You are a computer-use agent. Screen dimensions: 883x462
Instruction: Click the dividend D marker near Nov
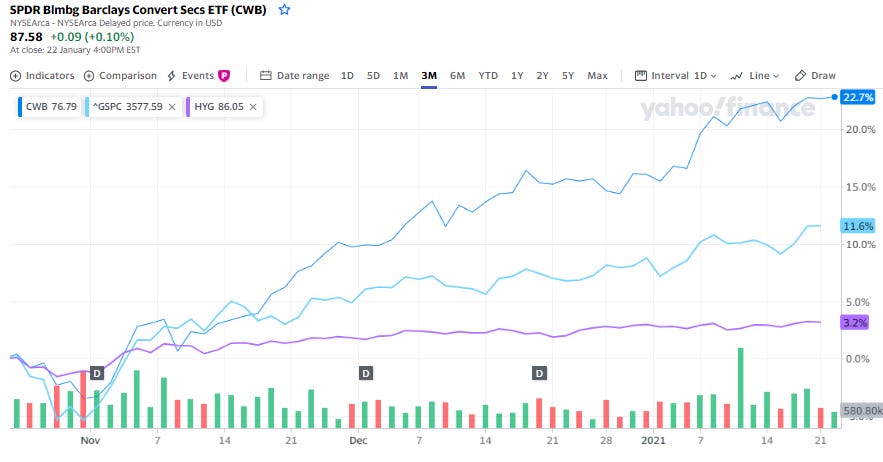pos(97,373)
